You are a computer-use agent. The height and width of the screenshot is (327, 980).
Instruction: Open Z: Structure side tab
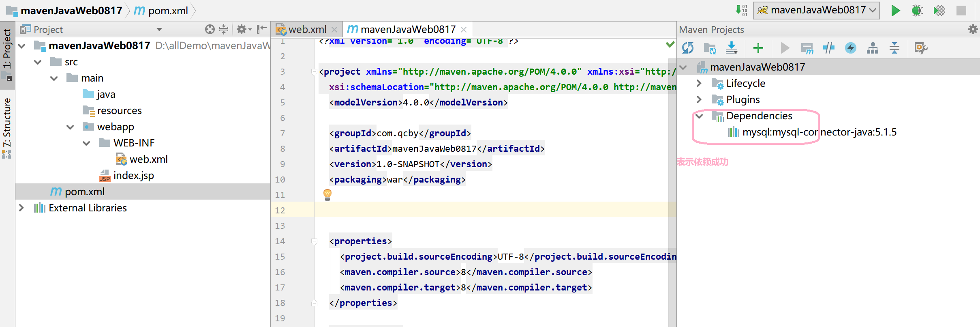7,128
